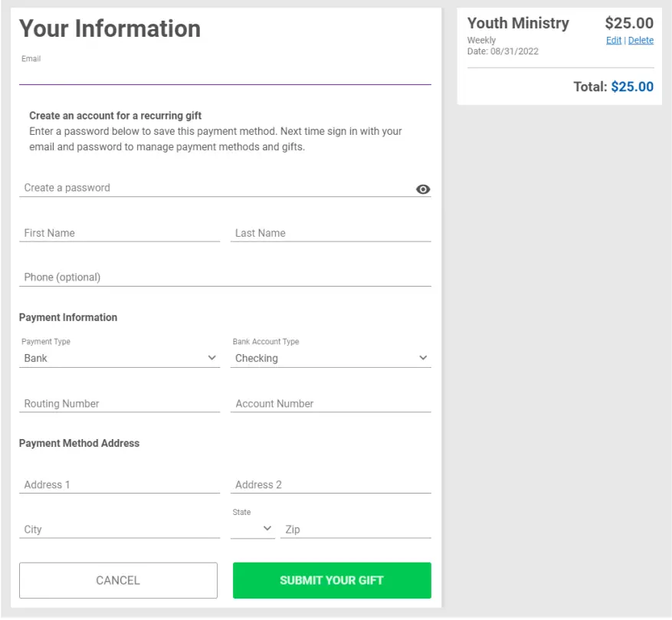Click the Zip code field
The height and width of the screenshot is (620, 672).
coord(356,530)
